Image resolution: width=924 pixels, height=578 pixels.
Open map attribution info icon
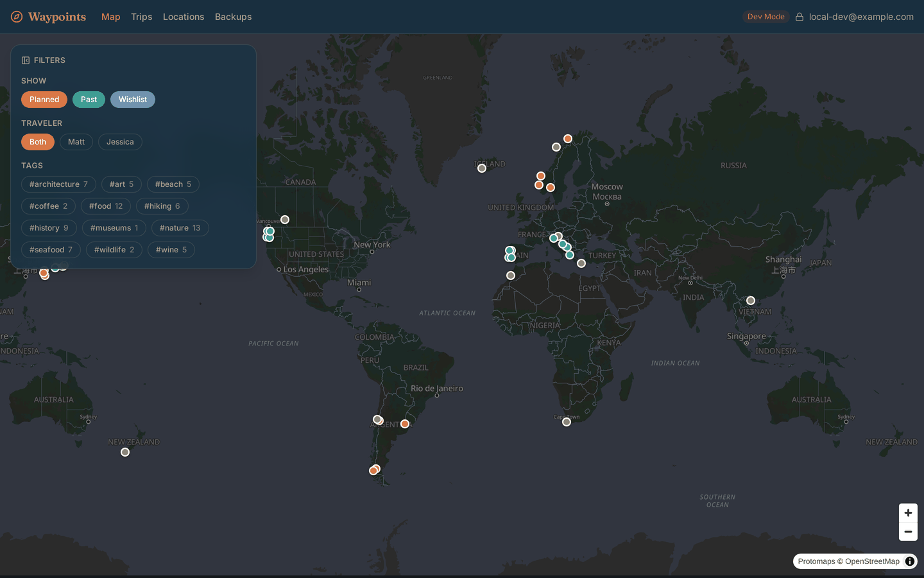(x=910, y=561)
